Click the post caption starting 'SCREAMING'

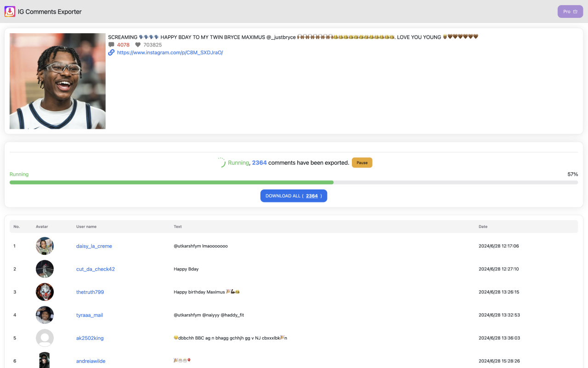tap(293, 37)
